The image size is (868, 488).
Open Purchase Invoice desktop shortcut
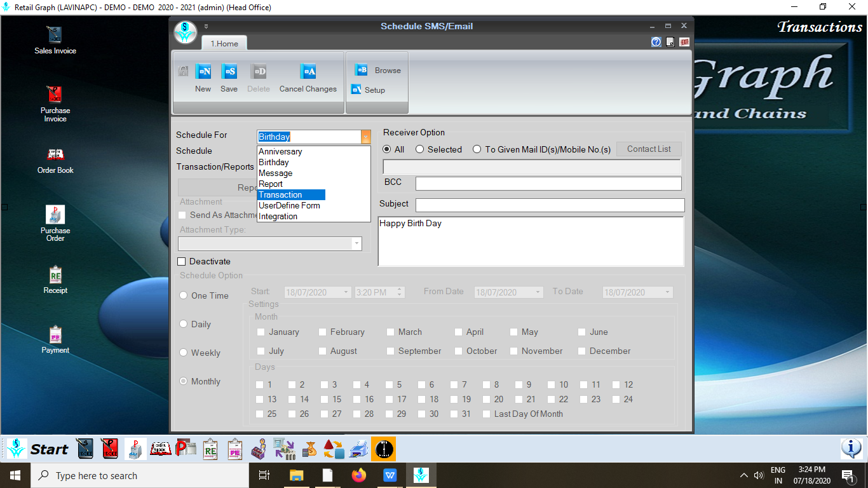tap(55, 103)
